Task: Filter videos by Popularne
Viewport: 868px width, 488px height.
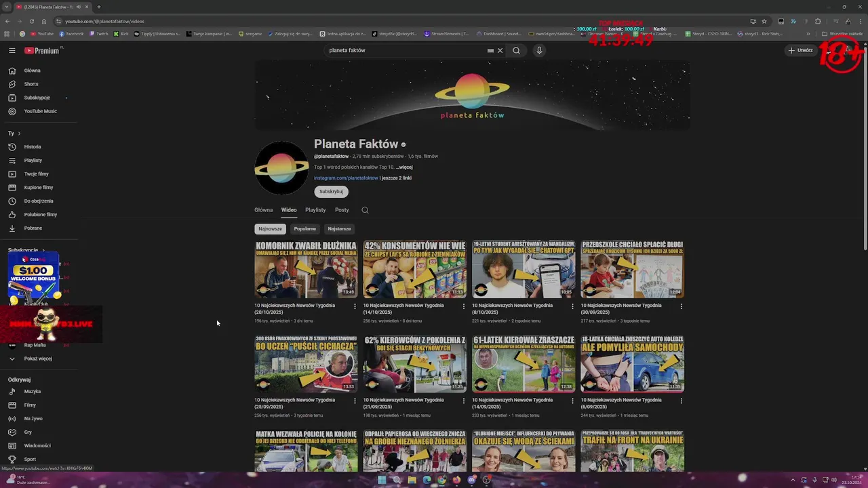Action: pos(305,229)
